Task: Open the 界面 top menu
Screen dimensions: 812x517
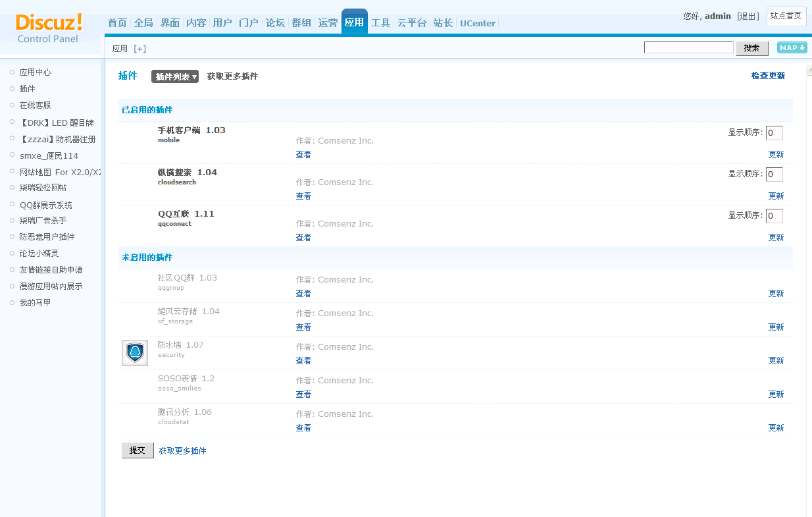Action: [170, 23]
